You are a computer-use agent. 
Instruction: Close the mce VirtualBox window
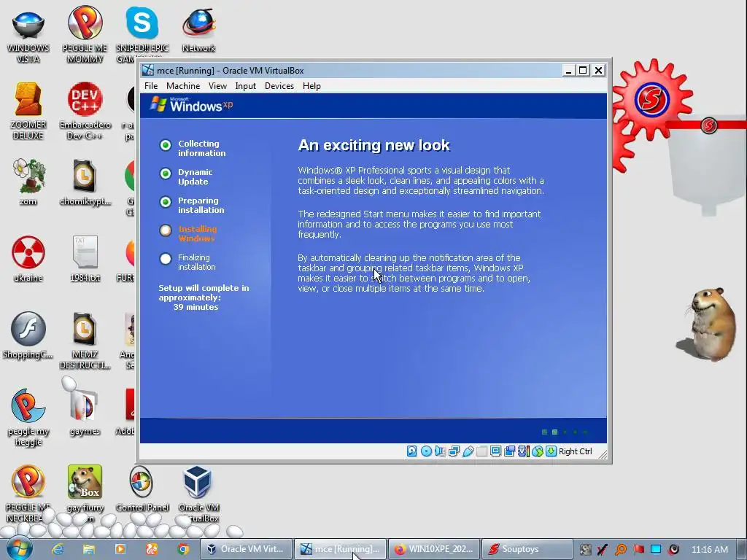coord(598,71)
